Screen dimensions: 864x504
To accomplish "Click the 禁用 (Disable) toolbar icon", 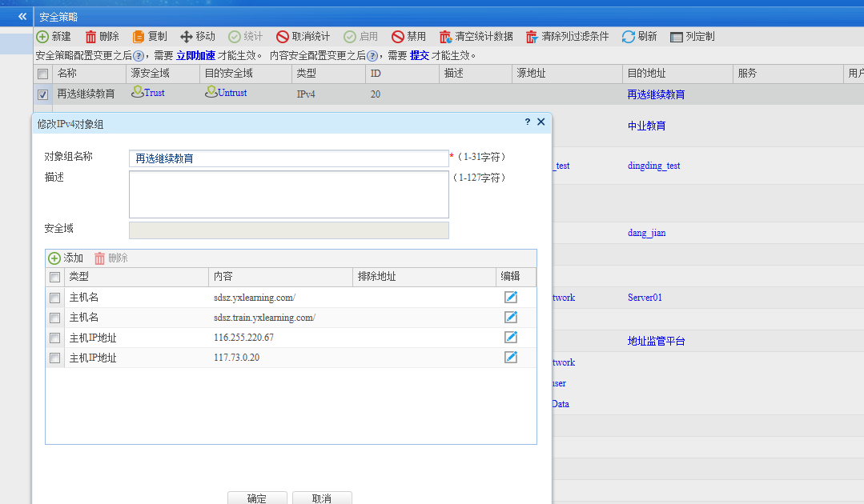I will [398, 37].
